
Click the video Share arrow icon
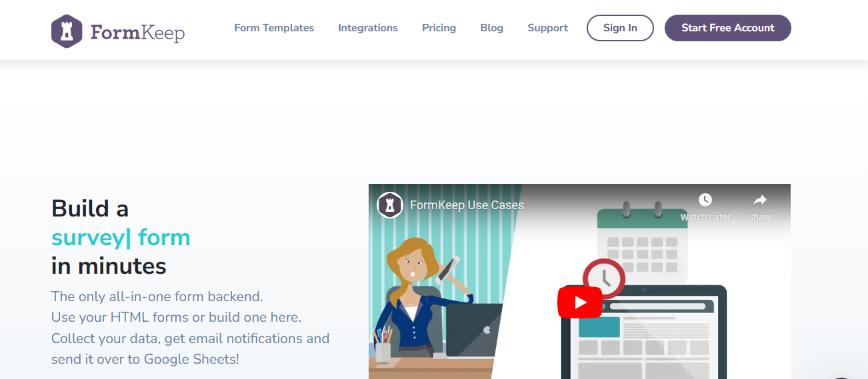(759, 200)
